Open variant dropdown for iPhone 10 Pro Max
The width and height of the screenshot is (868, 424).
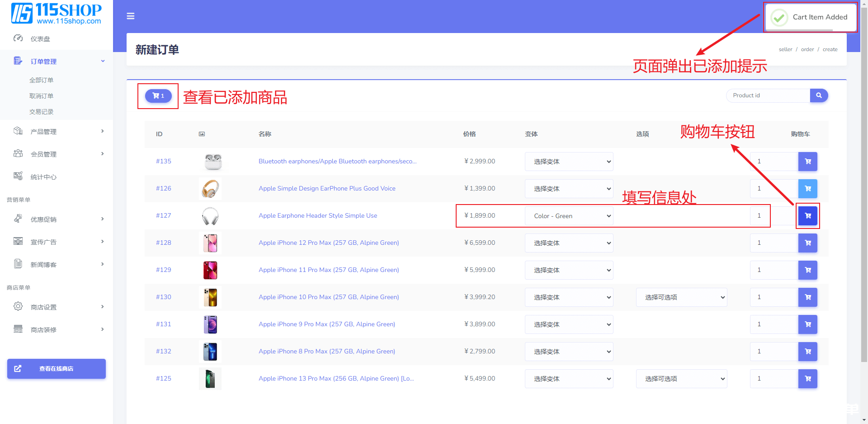569,297
